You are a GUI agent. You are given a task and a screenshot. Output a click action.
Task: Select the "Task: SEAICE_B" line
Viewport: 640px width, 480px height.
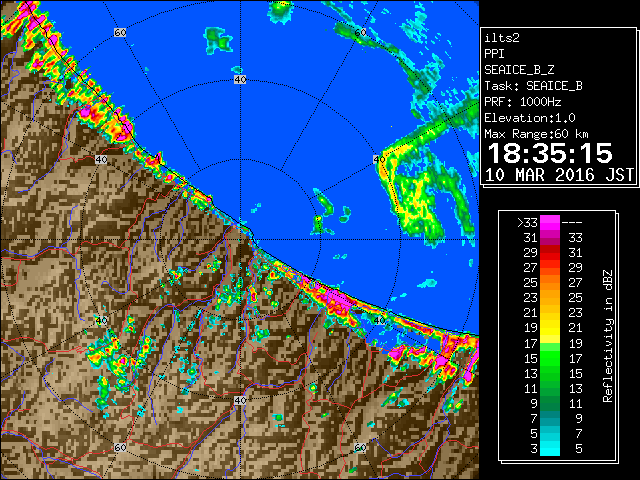pos(533,86)
